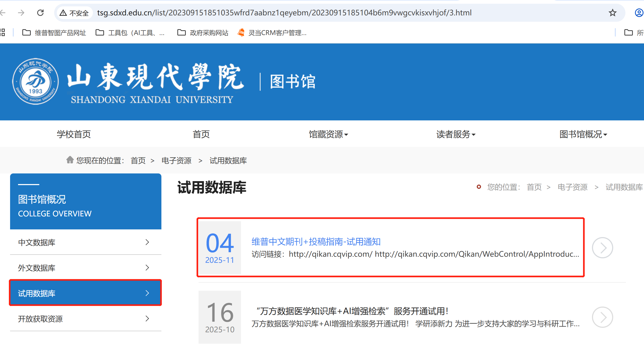Reload the page with browser refresh icon
Screen dimensions: 644x349
tap(40, 12)
